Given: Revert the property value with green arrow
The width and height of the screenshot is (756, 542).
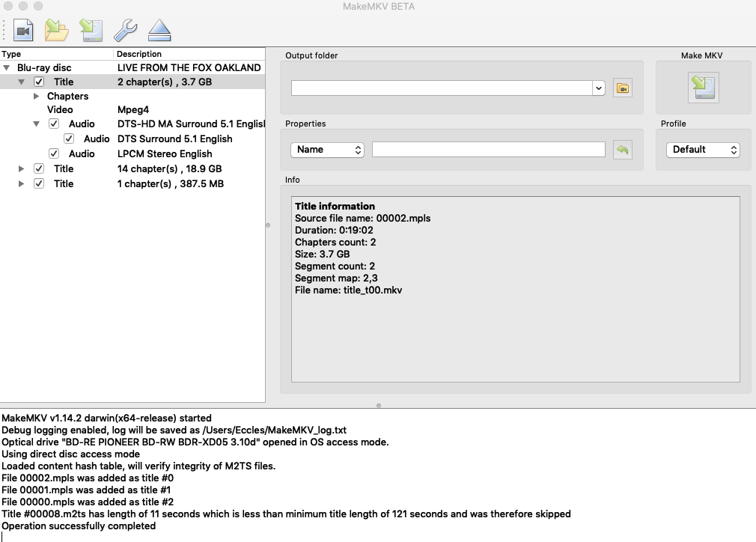Looking at the screenshot, I should coord(623,150).
